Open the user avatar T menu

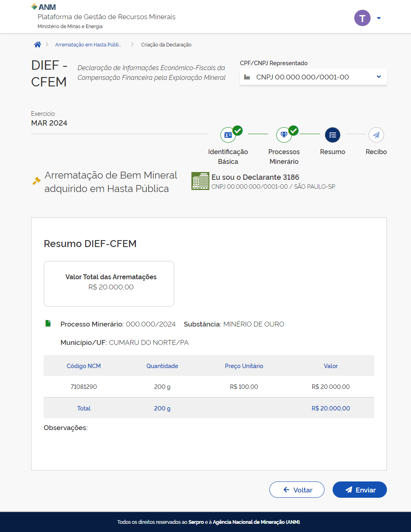(x=362, y=18)
